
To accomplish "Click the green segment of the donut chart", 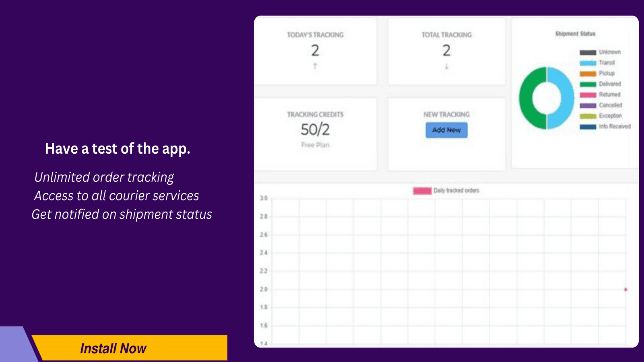I will [528, 98].
